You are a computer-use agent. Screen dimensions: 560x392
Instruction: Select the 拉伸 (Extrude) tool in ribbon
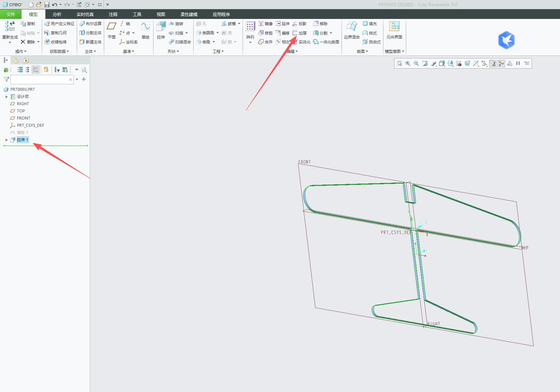coord(161,30)
